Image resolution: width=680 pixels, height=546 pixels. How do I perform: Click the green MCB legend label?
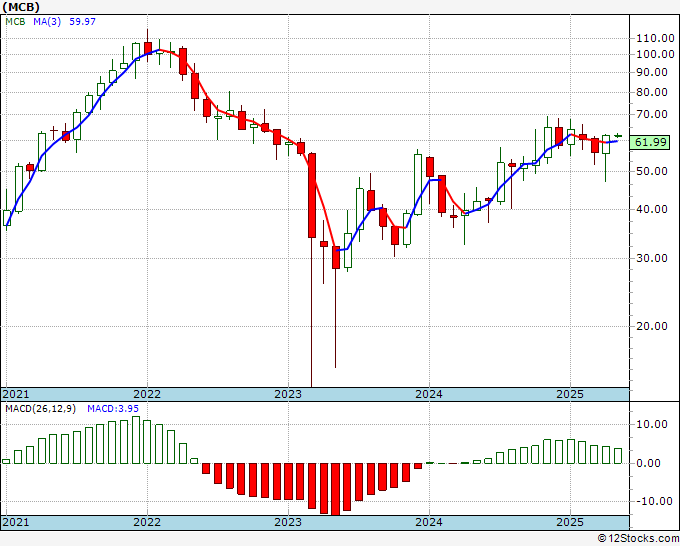(15, 22)
